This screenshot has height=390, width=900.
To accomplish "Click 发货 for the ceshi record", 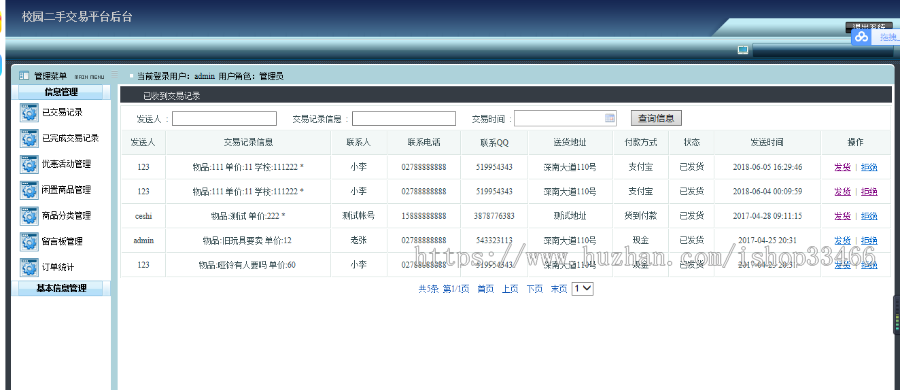I will pos(843,217).
